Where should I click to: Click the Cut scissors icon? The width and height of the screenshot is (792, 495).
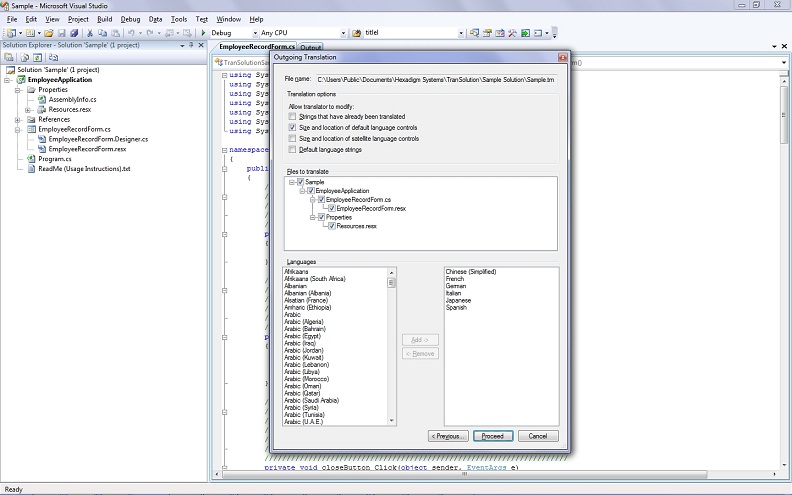[x=89, y=33]
